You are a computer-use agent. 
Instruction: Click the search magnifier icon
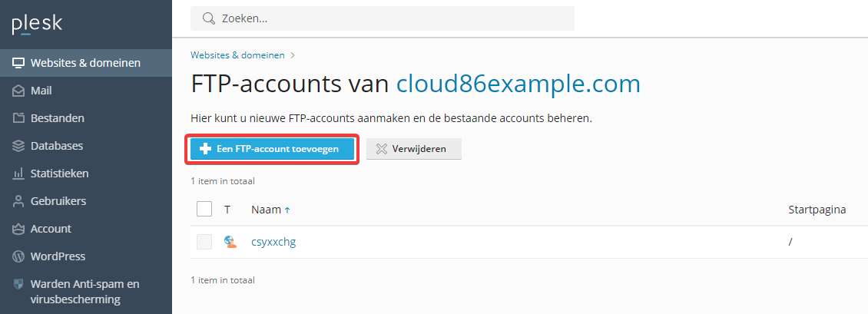[x=208, y=18]
